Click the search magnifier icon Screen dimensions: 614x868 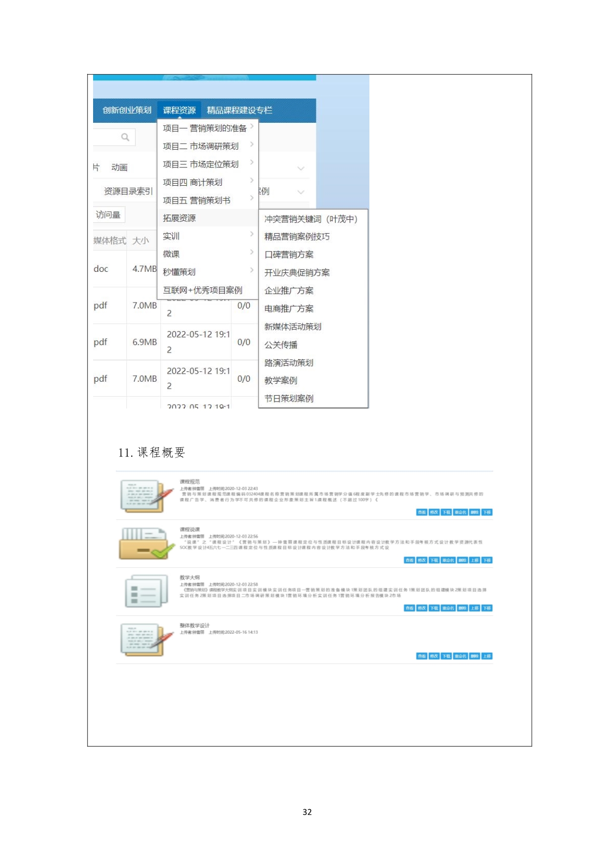tap(125, 137)
